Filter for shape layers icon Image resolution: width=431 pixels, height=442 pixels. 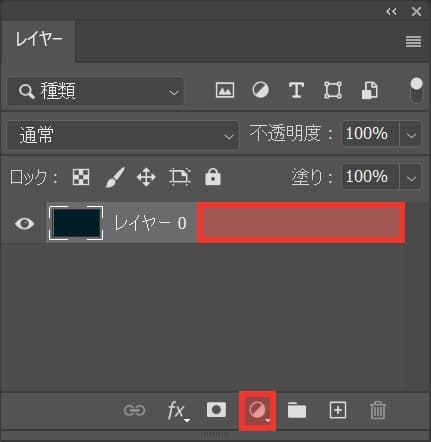[333, 90]
